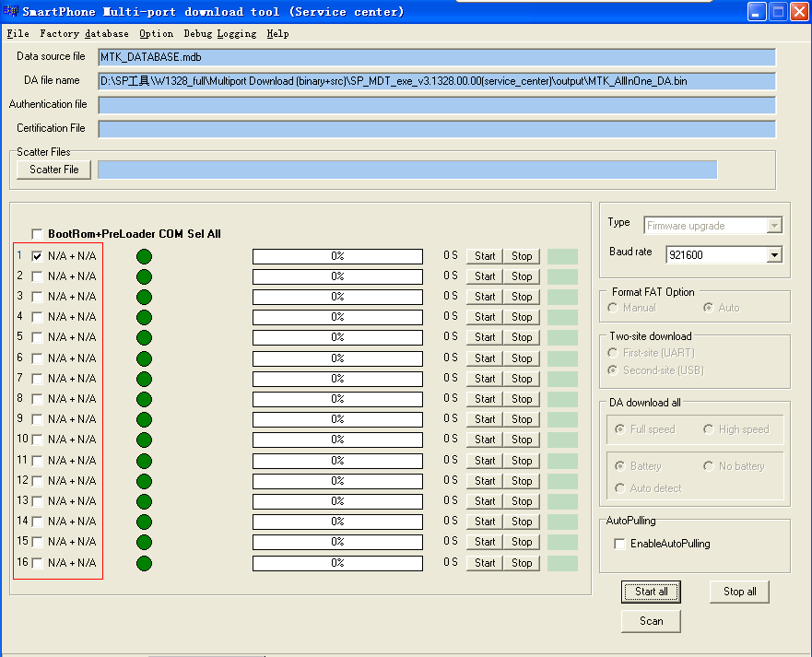The image size is (812, 657).
Task: Click the green status indicator in row 1
Action: 144,256
